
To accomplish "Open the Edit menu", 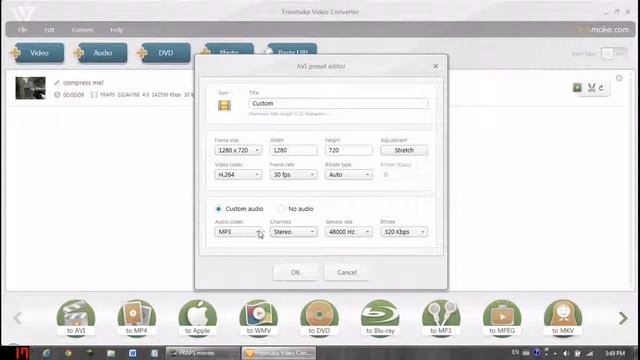I will point(49,30).
